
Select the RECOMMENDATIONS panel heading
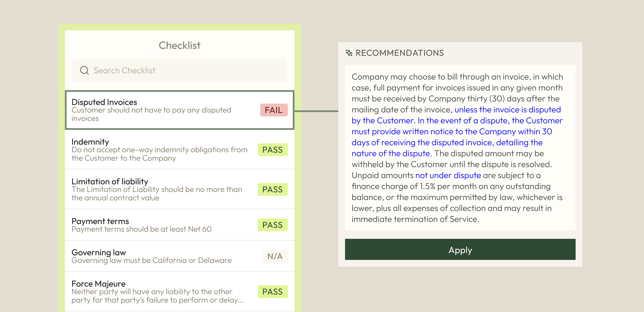pyautogui.click(x=400, y=53)
